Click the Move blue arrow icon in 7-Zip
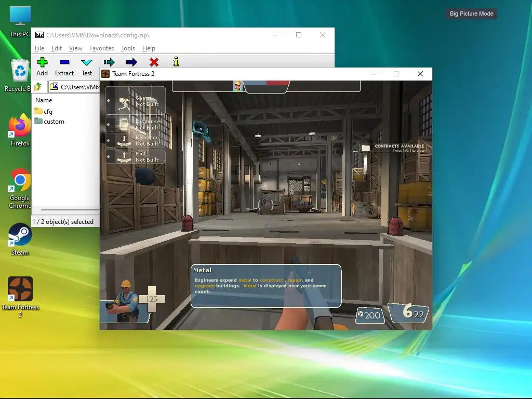 pos(131,62)
